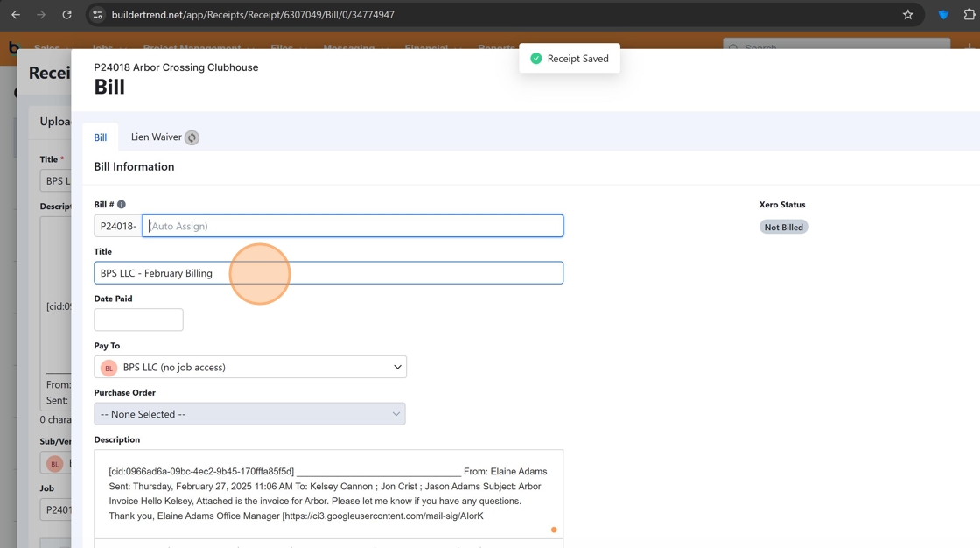Click the empty Date Paid field
Screen dimensions: 980x548
[139, 320]
